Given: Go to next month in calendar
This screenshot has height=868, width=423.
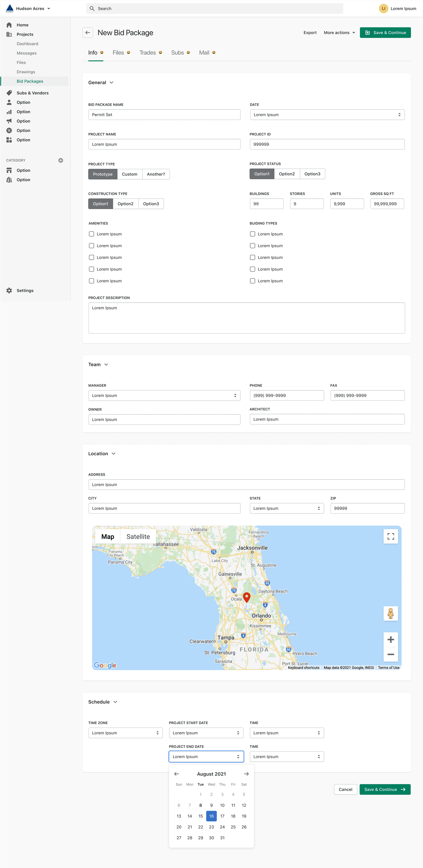Looking at the screenshot, I should tap(246, 774).
